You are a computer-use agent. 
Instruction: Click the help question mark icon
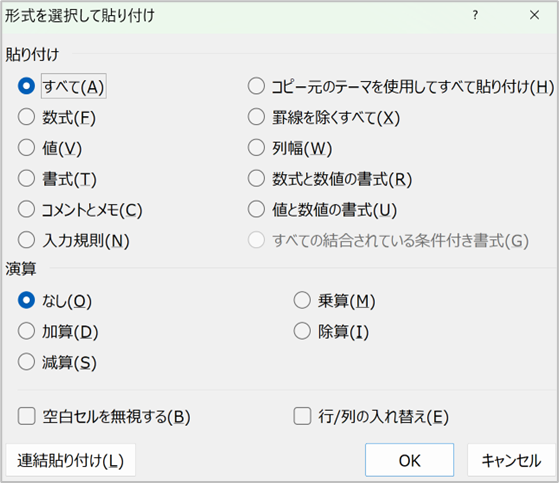click(x=475, y=15)
